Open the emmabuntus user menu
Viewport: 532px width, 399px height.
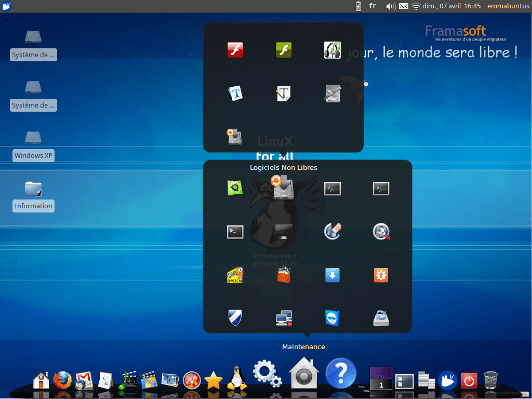point(507,6)
